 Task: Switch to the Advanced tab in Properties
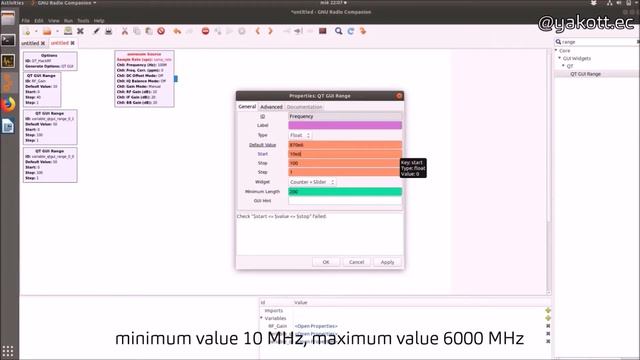point(271,107)
